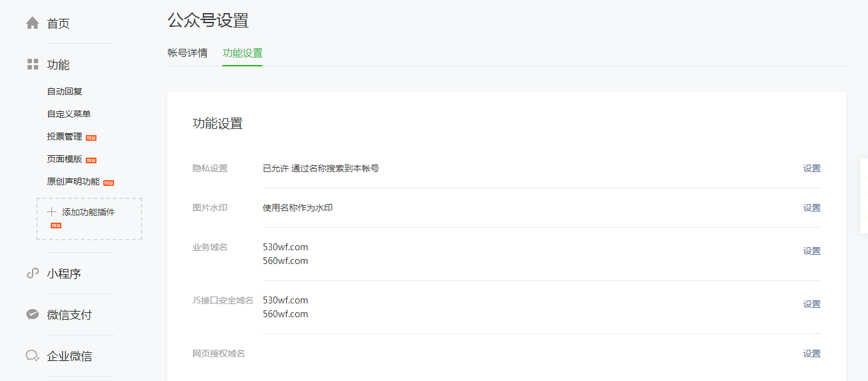Click the plus icon for 添加功能插件
868x381 pixels.
click(52, 212)
